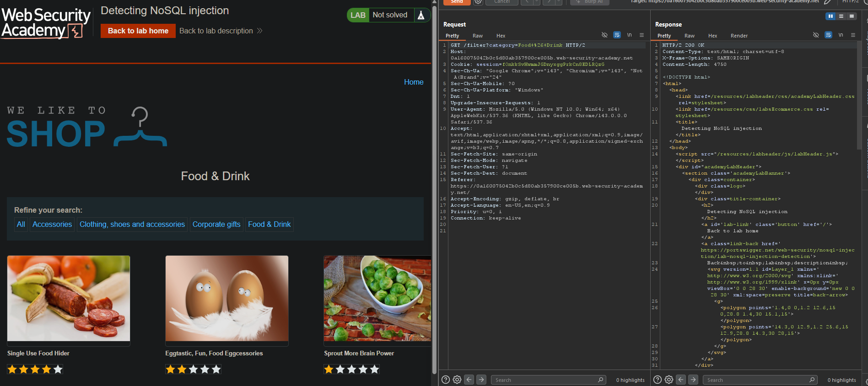Click the star rating of Eggtastic, Fun, Food Eggcessories
The width and height of the screenshot is (868, 386).
click(194, 369)
